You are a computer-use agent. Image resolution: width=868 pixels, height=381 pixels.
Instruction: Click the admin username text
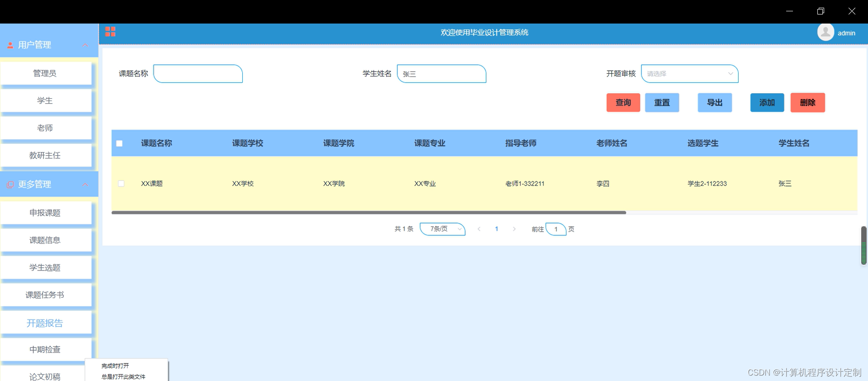[x=846, y=33]
